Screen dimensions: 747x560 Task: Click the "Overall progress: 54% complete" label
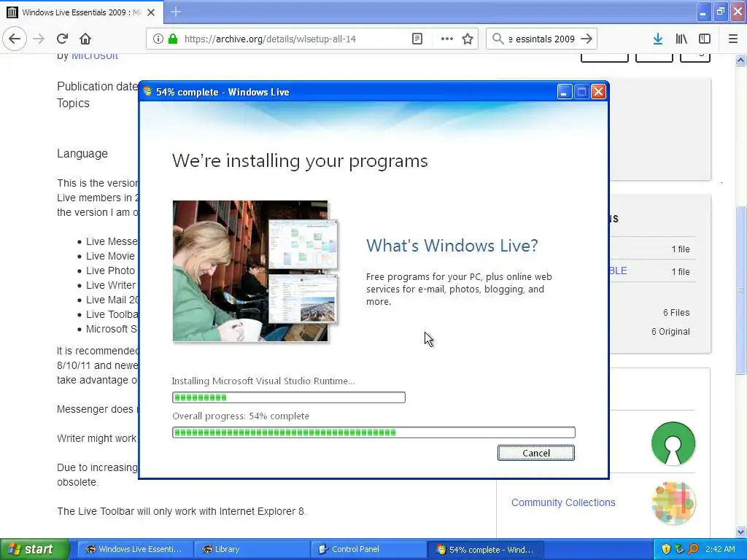[241, 416]
